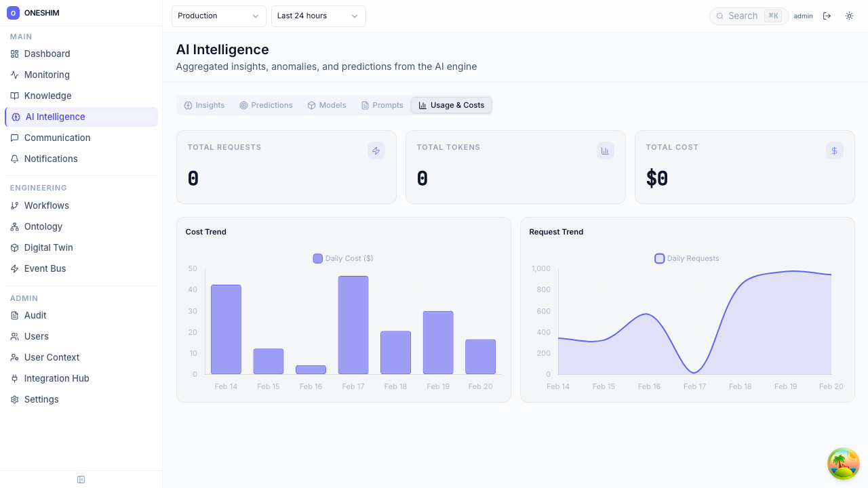Screen dimensions: 868x488
Task: Open the Digital Twin page
Action: (x=48, y=247)
